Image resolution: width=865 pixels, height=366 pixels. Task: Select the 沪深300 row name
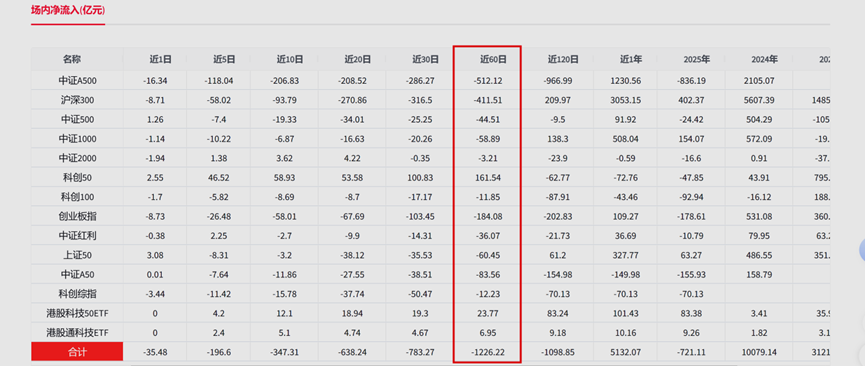pyautogui.click(x=77, y=100)
